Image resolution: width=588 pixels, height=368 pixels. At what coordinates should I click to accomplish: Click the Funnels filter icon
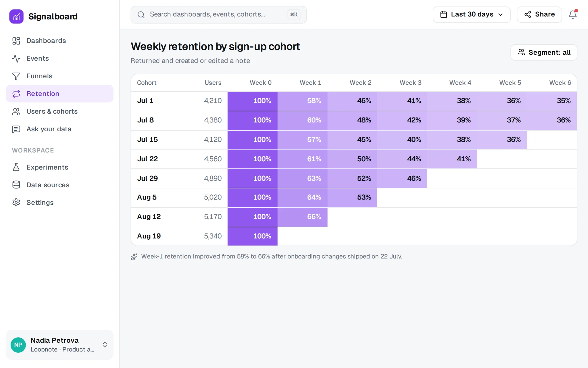(16, 76)
